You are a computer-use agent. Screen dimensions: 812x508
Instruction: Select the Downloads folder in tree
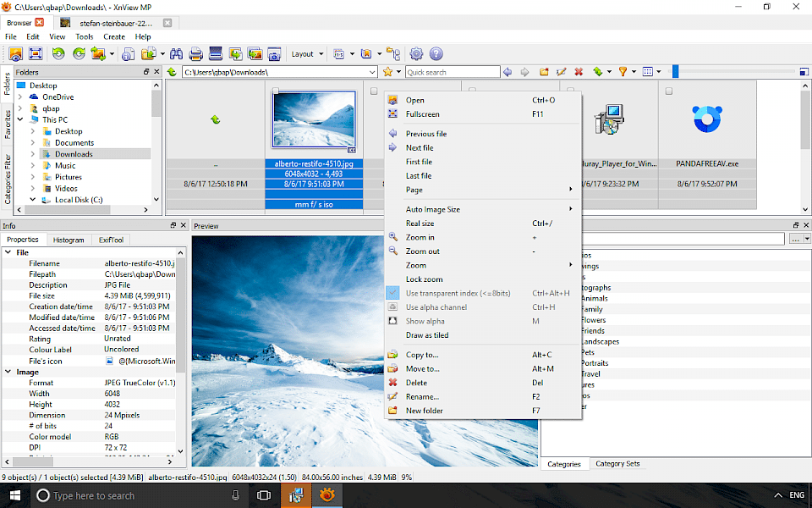coord(74,154)
